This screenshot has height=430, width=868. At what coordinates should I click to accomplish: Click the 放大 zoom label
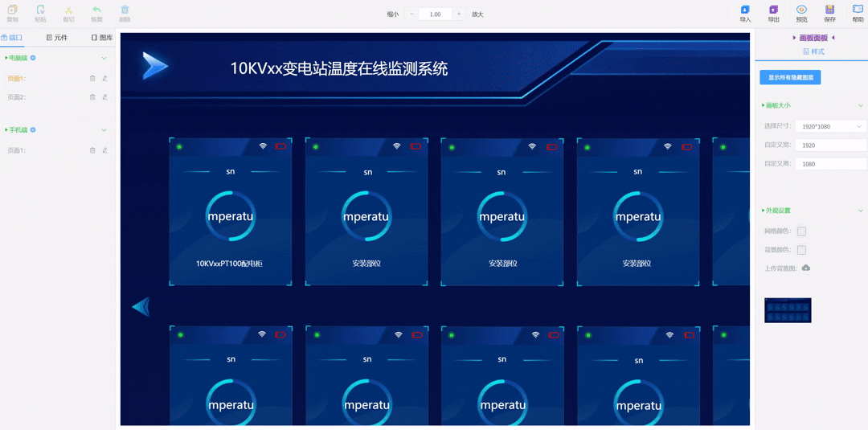(x=477, y=14)
